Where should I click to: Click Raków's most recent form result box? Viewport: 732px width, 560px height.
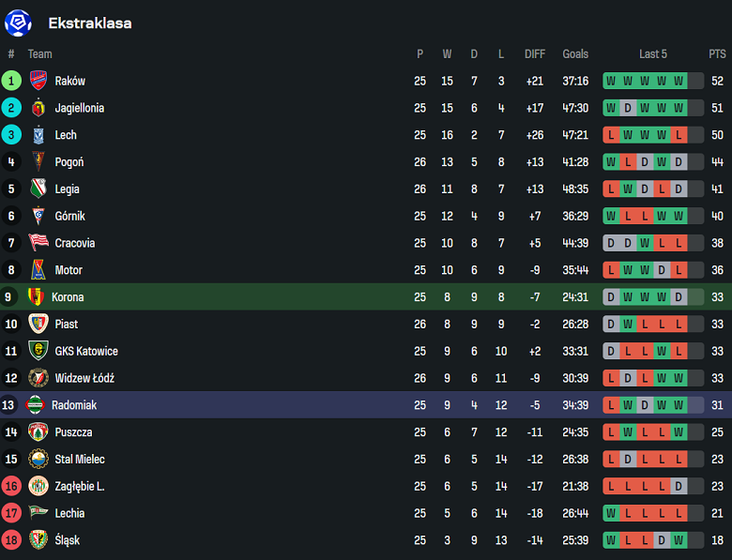coord(679,82)
